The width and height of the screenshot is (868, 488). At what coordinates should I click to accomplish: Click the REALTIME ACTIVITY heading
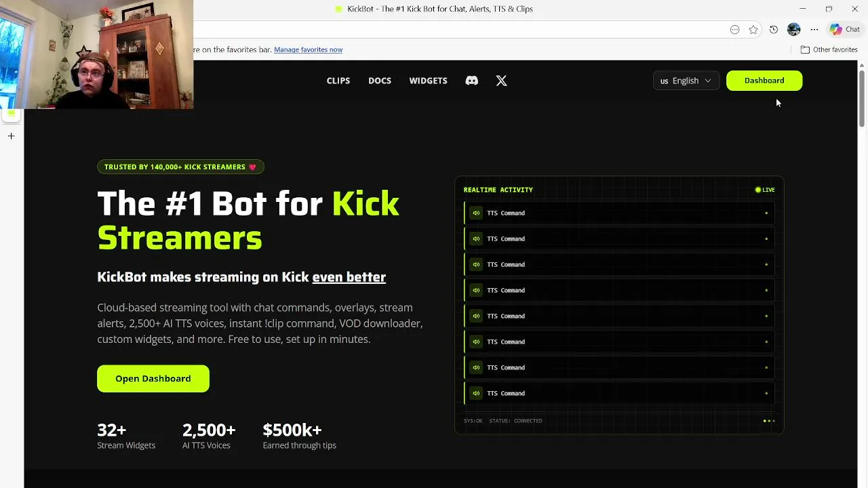pyautogui.click(x=498, y=190)
